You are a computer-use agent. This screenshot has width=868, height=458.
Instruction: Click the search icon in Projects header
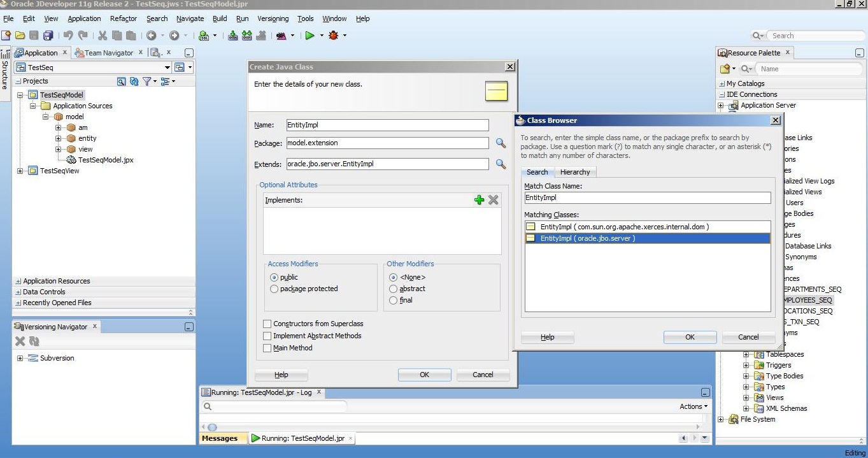tap(122, 82)
